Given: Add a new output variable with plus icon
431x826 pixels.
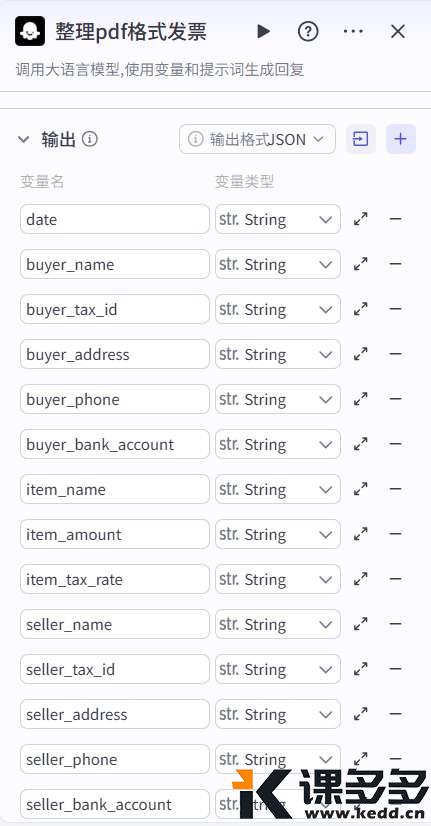Looking at the screenshot, I should point(400,139).
